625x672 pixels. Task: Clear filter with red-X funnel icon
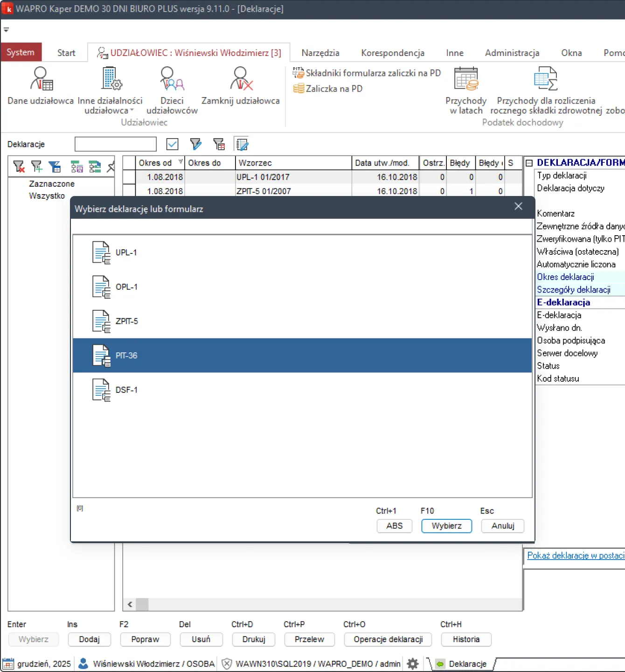point(19,167)
